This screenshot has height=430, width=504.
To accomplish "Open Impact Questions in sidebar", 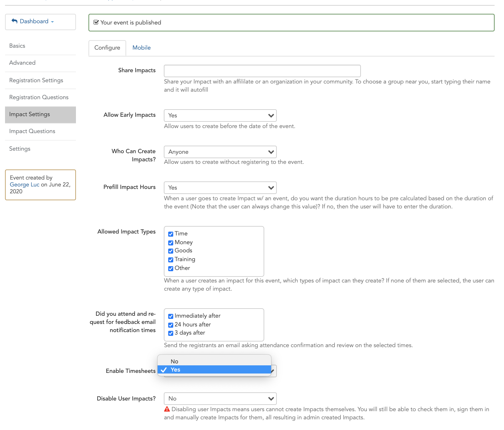I will pos(40,131).
